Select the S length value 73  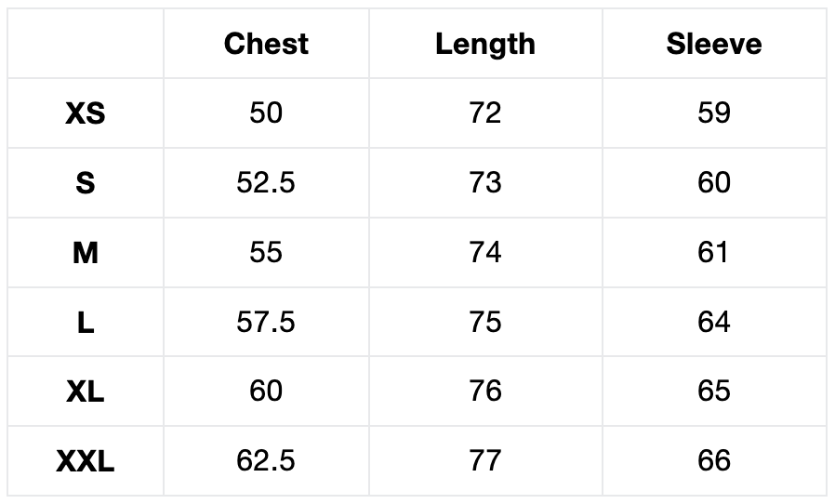[x=485, y=183]
